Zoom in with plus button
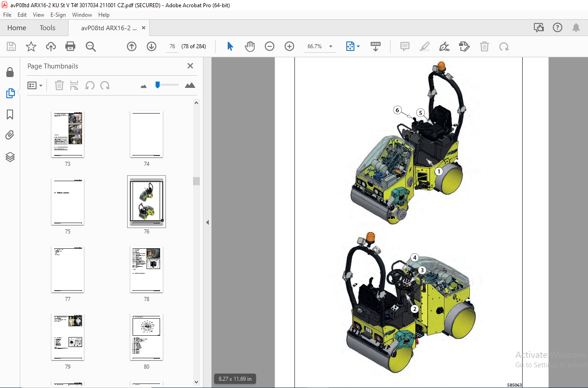This screenshot has width=588, height=388. coord(289,46)
